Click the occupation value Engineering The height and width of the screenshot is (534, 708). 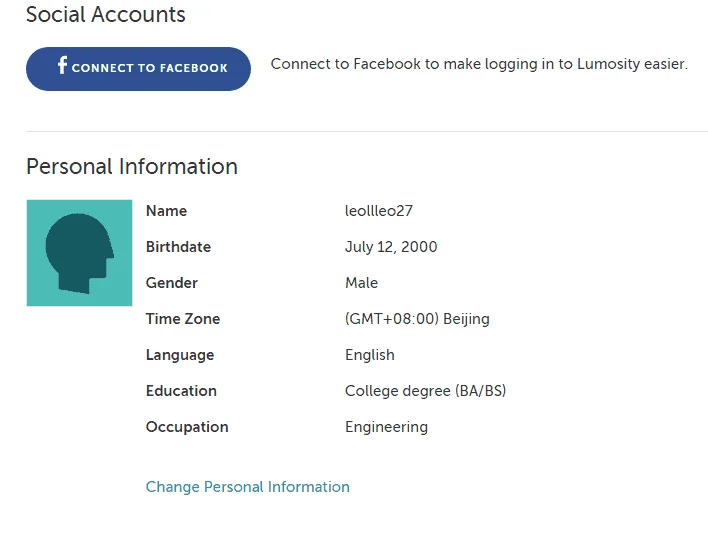click(386, 427)
